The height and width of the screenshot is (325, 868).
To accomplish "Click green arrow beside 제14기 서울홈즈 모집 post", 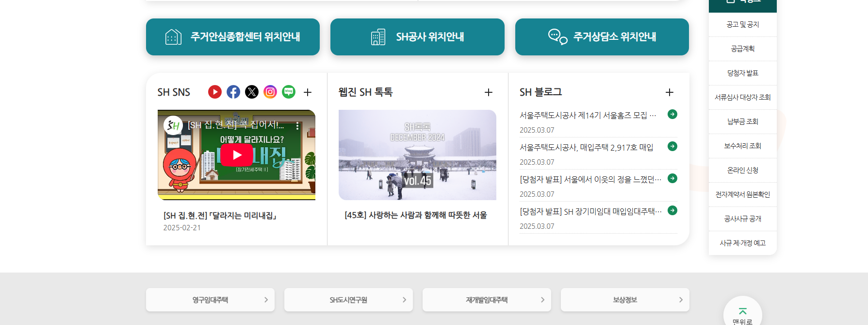I will (x=672, y=114).
